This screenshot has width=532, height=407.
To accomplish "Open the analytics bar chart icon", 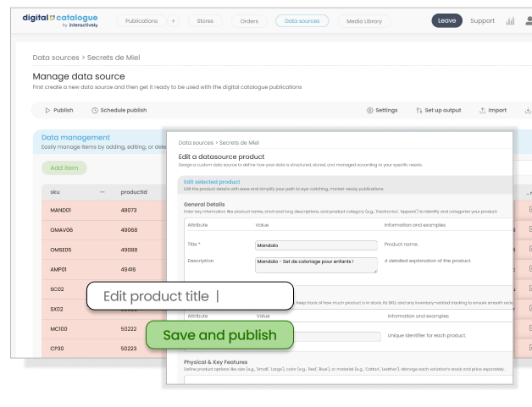I will [x=510, y=21].
